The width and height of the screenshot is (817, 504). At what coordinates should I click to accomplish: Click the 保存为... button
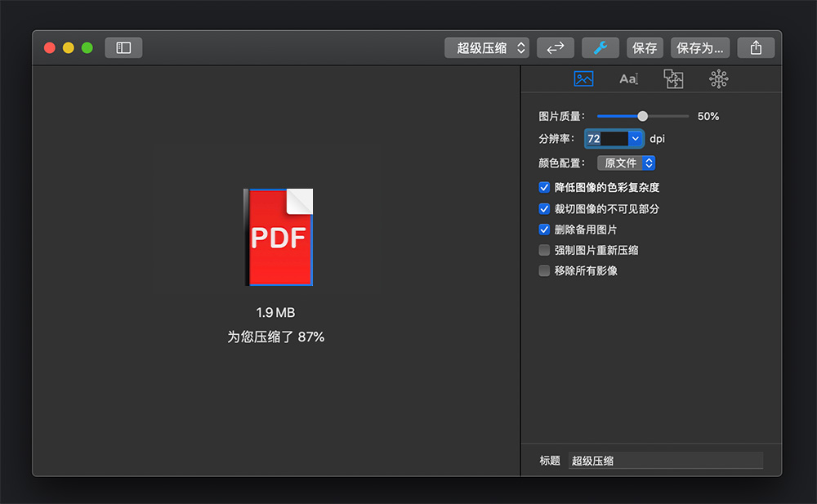[x=700, y=48]
